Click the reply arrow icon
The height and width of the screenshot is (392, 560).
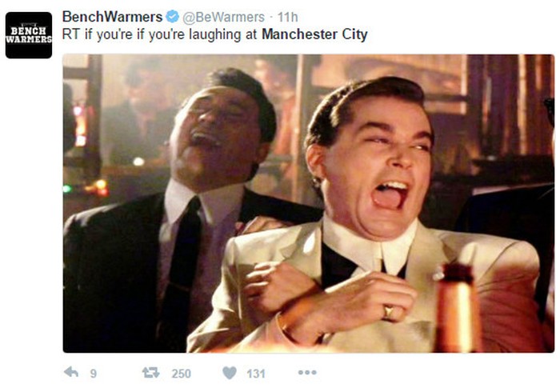point(71,372)
